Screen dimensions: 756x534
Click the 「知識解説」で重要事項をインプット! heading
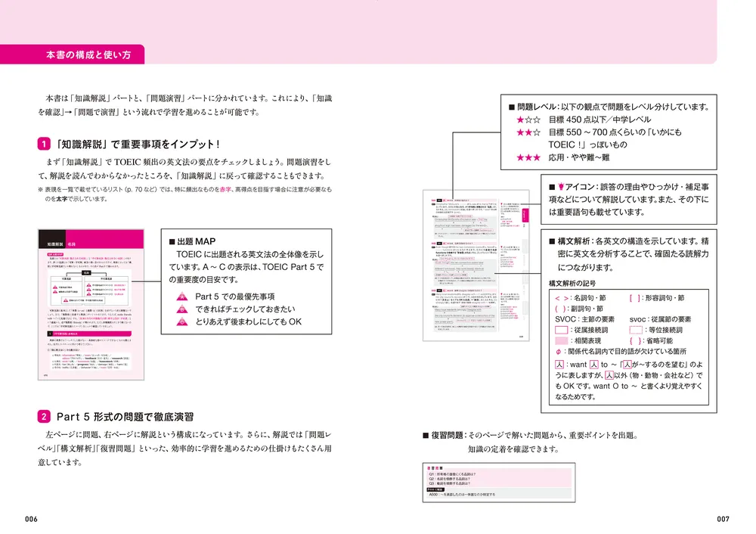click(x=138, y=144)
